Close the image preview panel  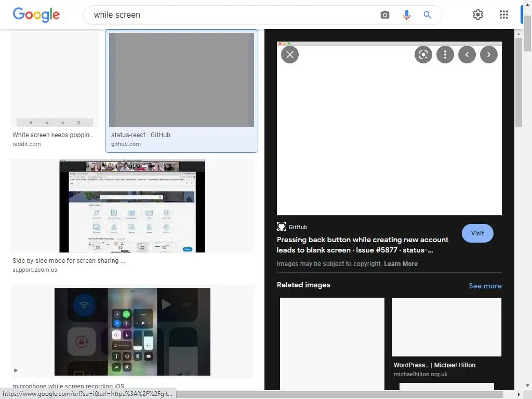coord(290,55)
